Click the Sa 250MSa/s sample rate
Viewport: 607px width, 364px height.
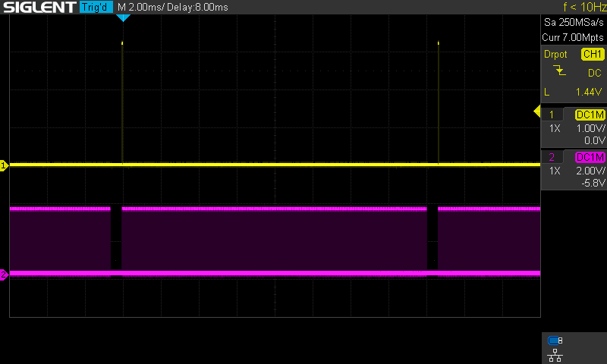[574, 23]
